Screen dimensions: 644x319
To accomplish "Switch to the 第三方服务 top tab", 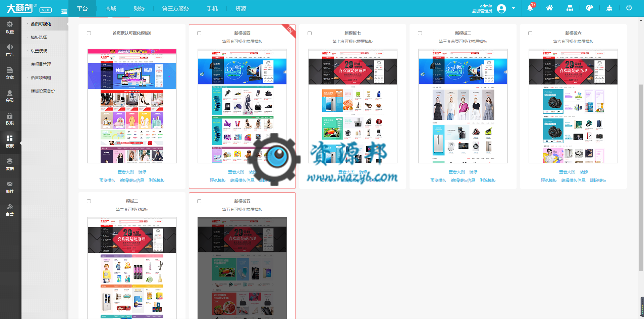I will pos(175,8).
